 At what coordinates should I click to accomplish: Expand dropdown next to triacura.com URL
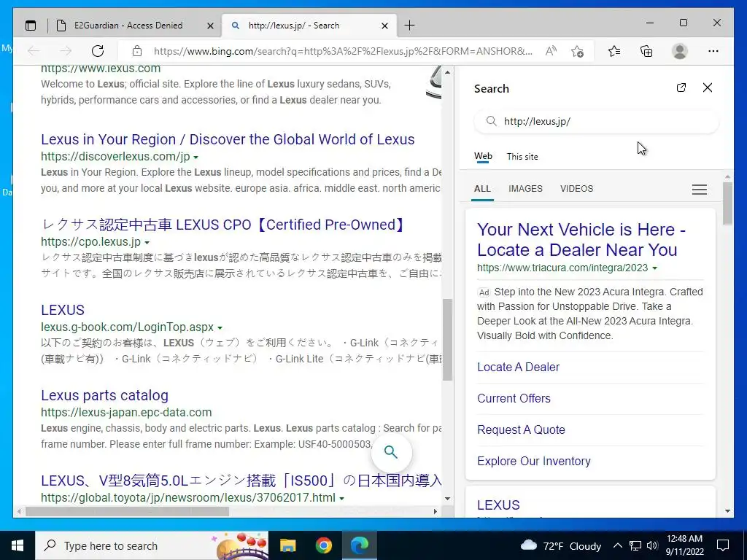pos(654,268)
